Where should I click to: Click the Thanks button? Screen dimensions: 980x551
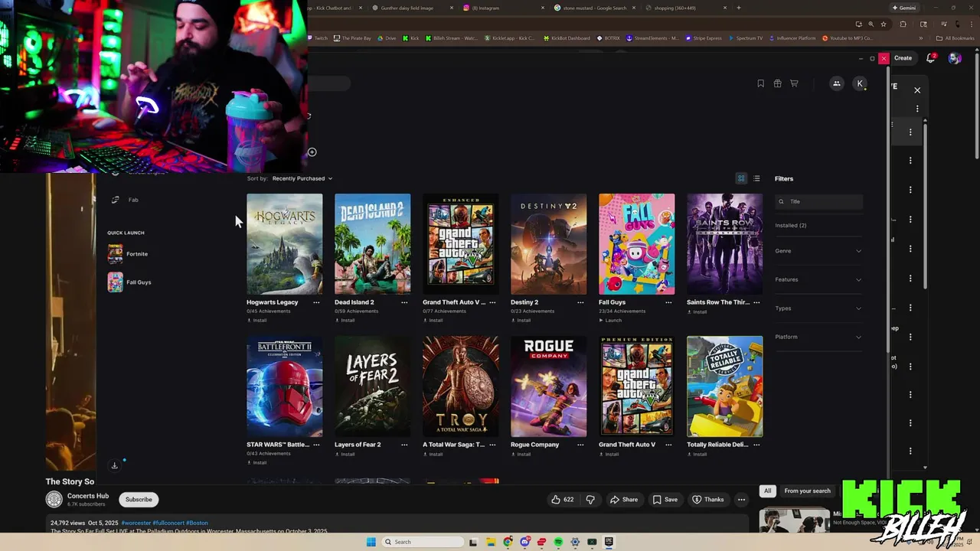tap(708, 500)
